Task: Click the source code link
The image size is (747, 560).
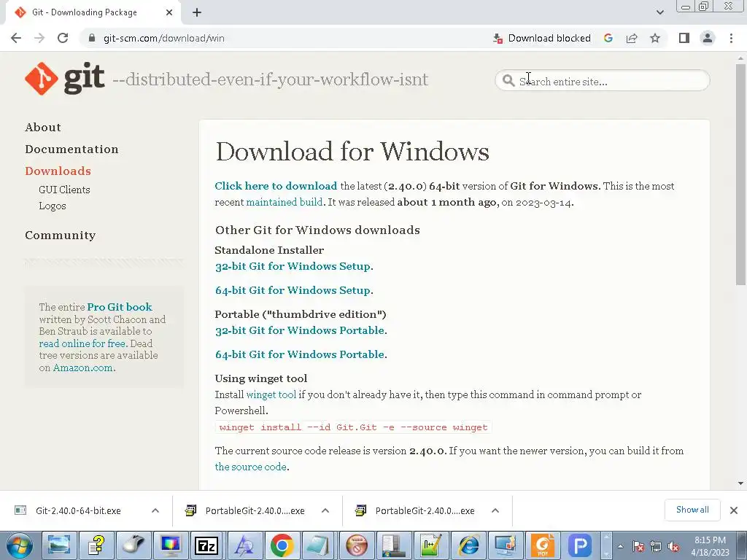Action: click(x=251, y=467)
